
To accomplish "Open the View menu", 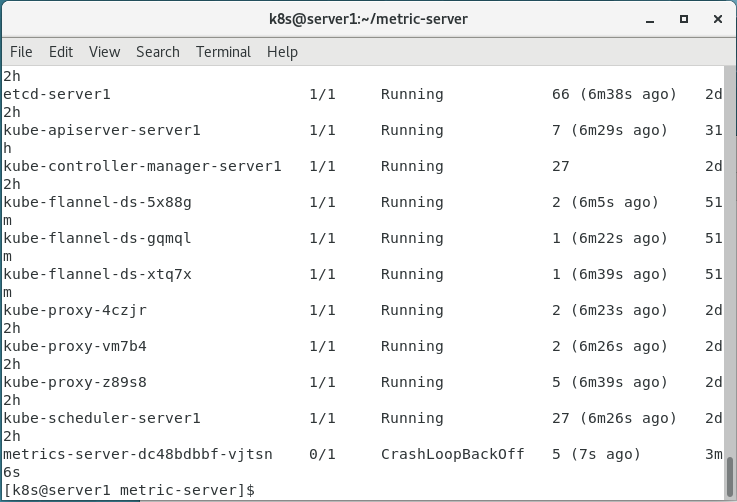I will (104, 52).
